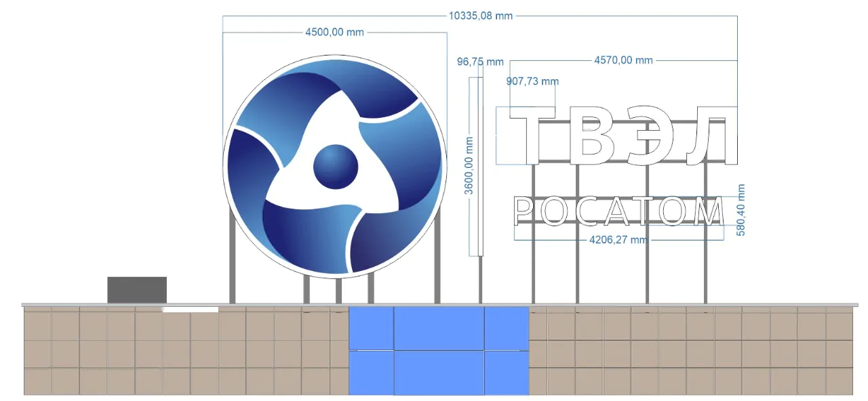Select the dark gray box on the roof

[137, 290]
